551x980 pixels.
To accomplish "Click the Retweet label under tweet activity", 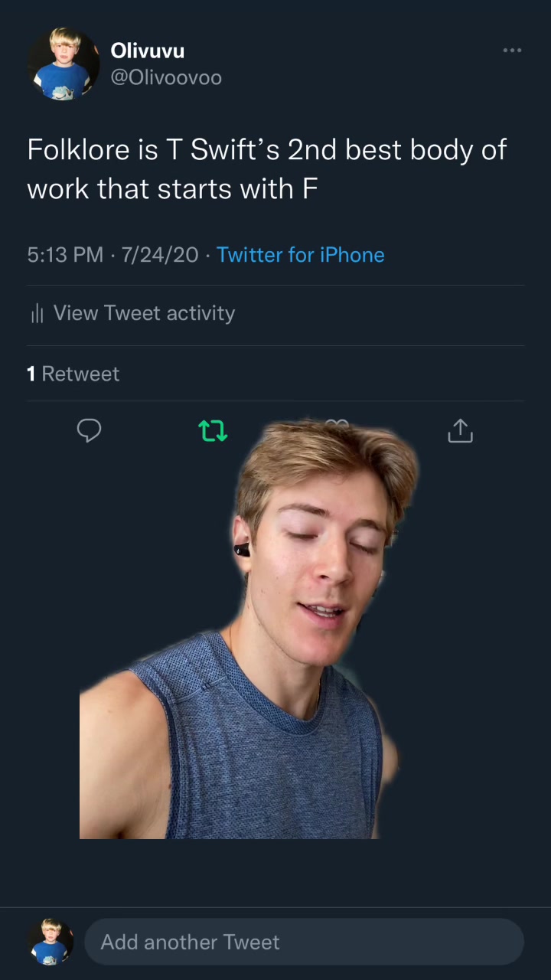I will click(x=80, y=374).
